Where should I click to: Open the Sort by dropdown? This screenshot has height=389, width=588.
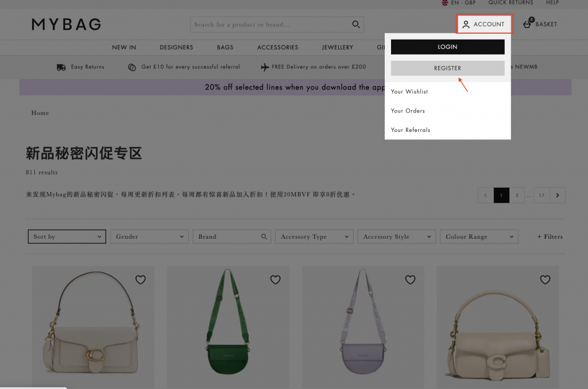click(67, 236)
